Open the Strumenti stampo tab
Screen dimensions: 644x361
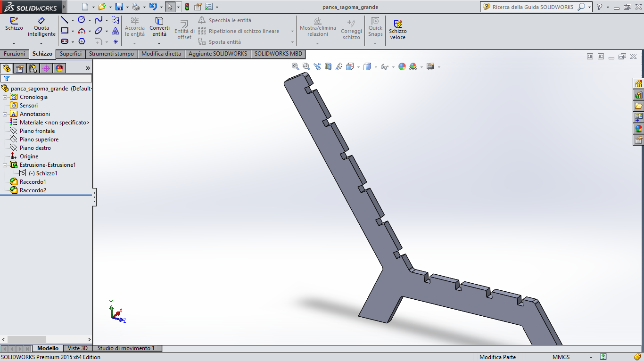point(111,54)
